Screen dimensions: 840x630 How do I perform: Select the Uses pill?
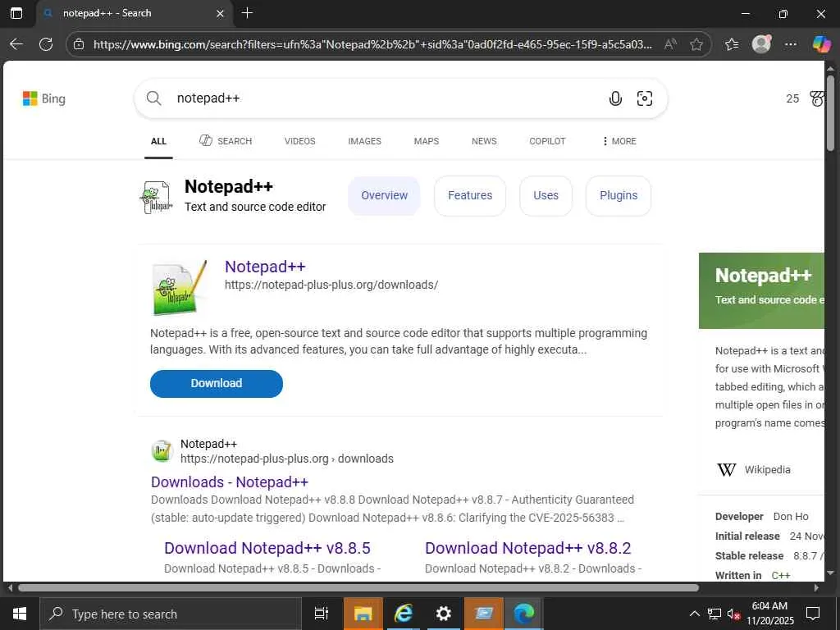pyautogui.click(x=546, y=195)
